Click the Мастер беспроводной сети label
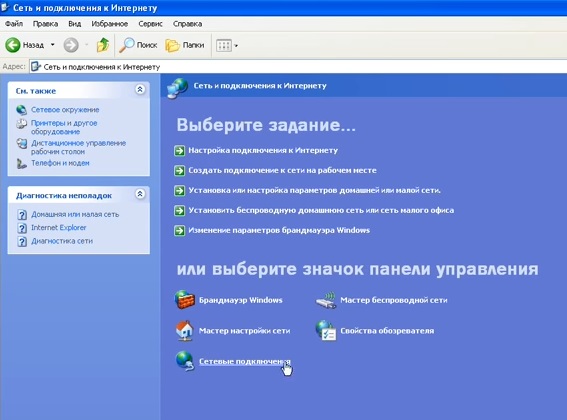The height and width of the screenshot is (420, 567). click(394, 300)
